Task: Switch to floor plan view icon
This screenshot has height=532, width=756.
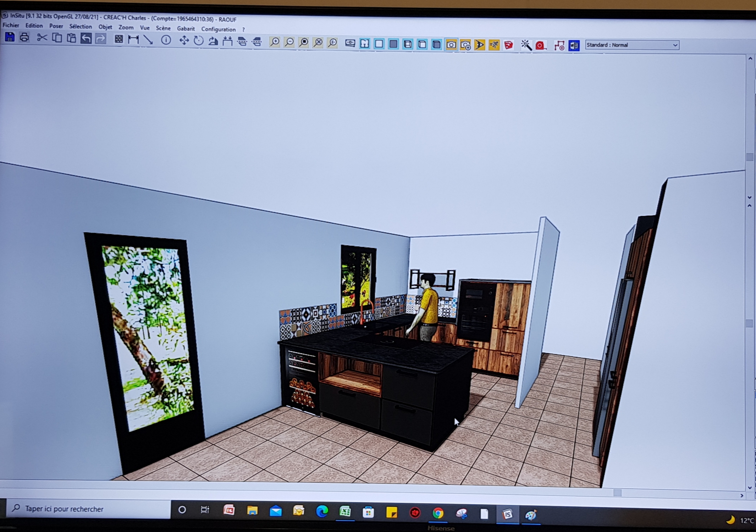Action: click(365, 44)
